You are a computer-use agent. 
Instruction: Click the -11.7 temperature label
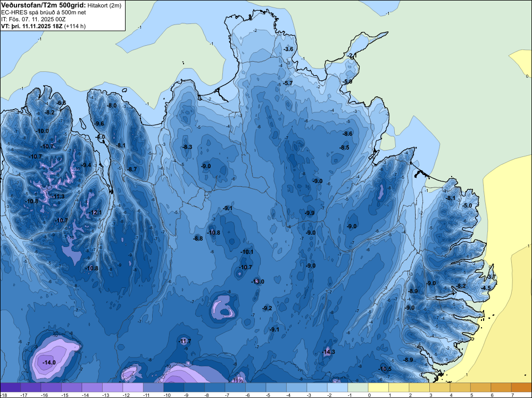(185, 341)
